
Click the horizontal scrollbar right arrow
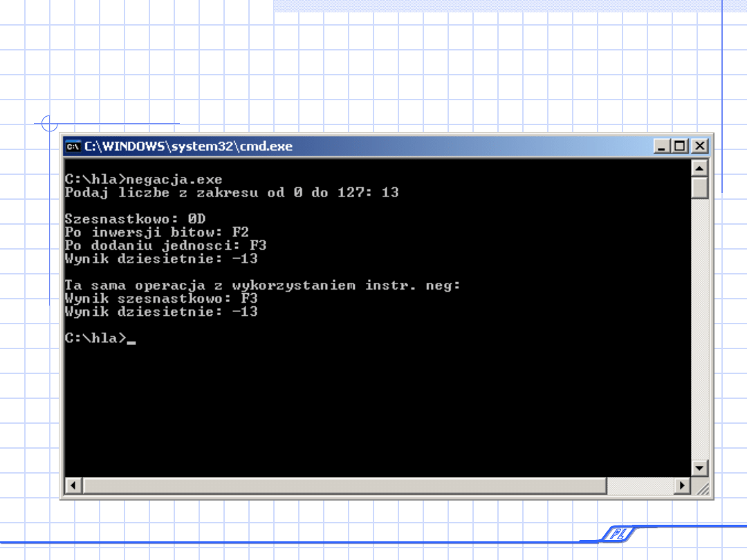click(x=682, y=485)
